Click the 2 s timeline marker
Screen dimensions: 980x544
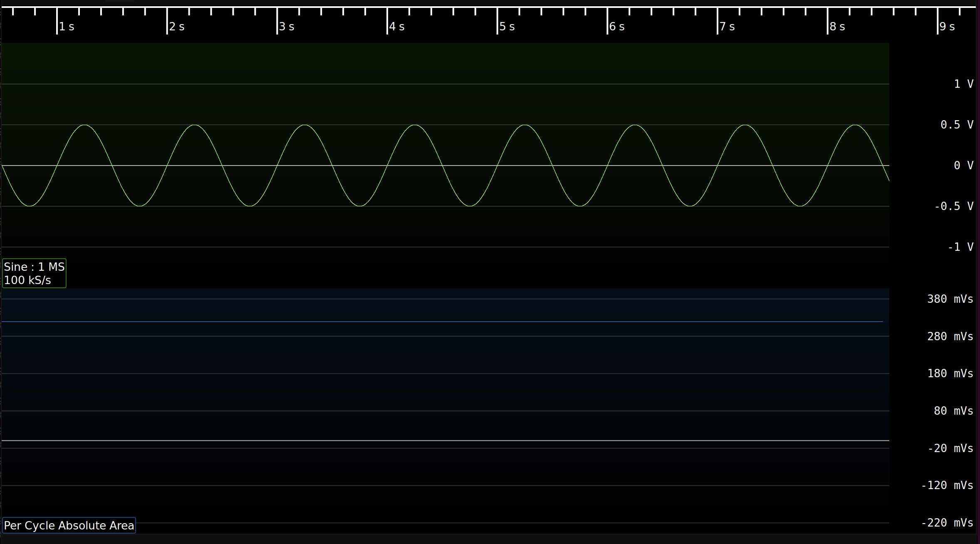click(x=177, y=27)
